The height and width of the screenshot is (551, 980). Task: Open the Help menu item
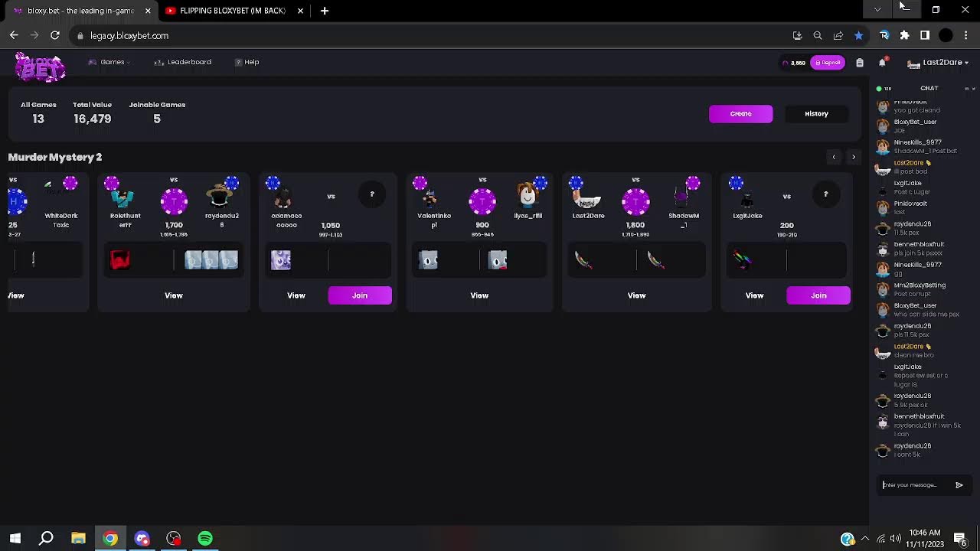(x=247, y=62)
